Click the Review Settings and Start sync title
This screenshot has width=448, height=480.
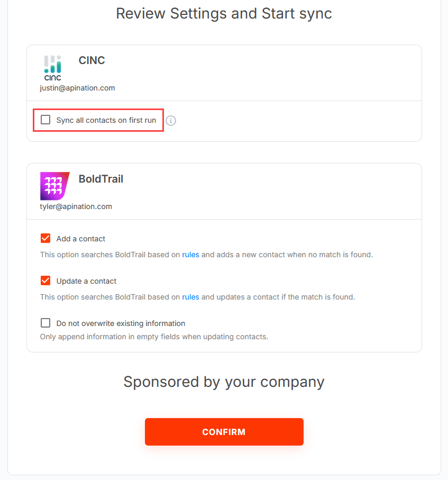pos(224,13)
